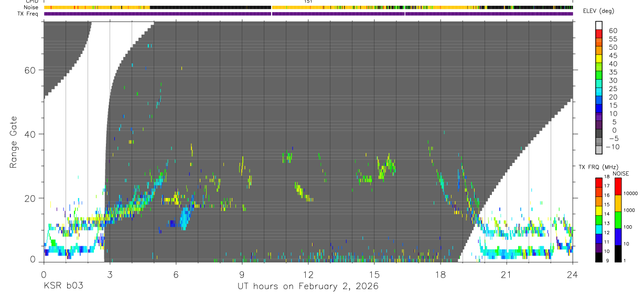This screenshot has height=297, width=644.
Task: Click the ELEV color bar label "45"
Action: (613, 56)
